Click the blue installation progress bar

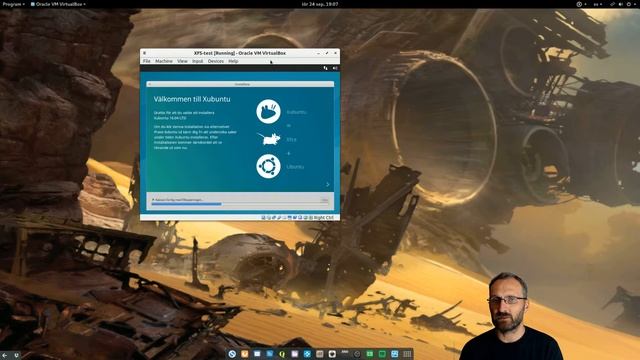187,204
